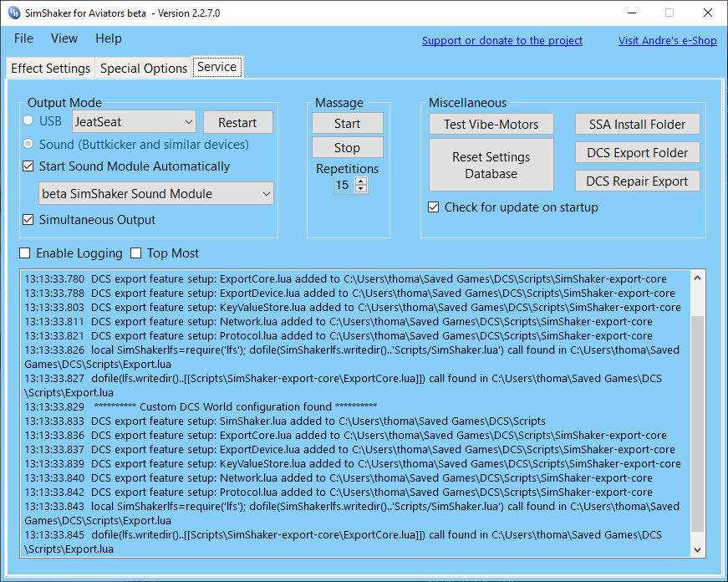The height and width of the screenshot is (582, 728).
Task: Open the View menu
Action: tap(64, 38)
